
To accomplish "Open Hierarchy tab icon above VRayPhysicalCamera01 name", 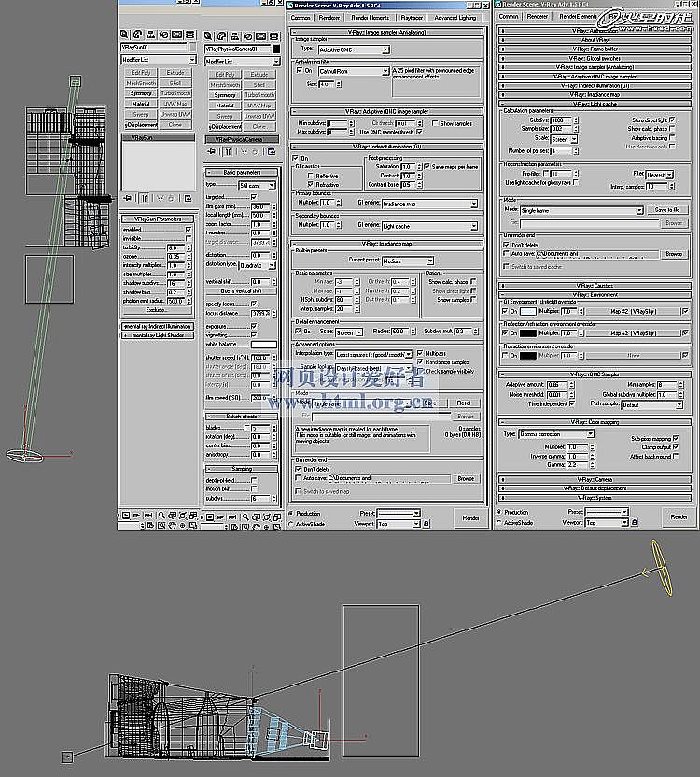I will 235,36.
